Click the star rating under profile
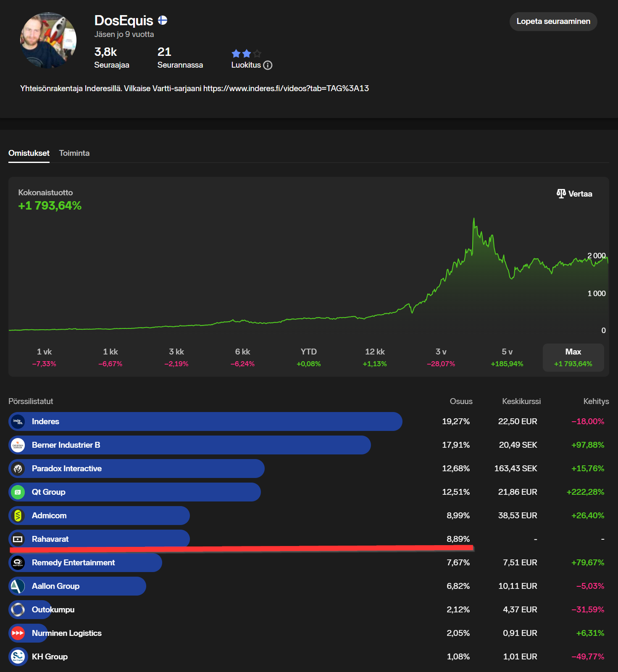This screenshot has width=618, height=672. [246, 53]
